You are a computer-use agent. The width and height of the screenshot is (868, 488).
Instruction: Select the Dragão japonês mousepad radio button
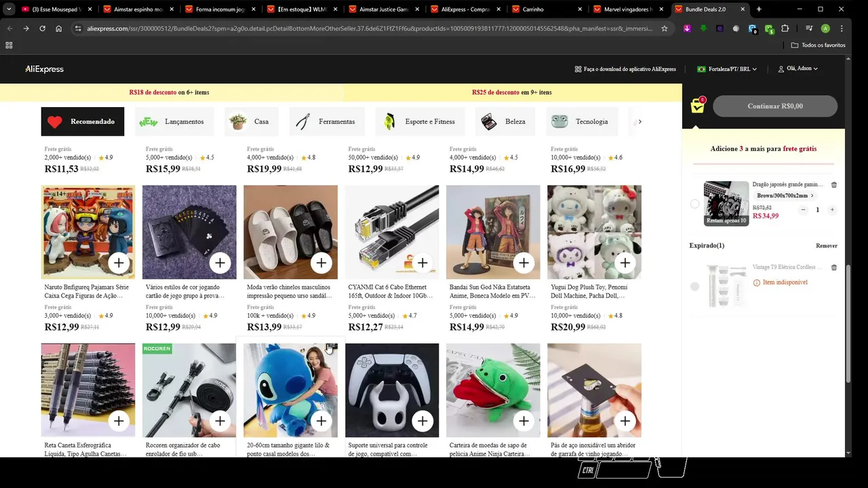[694, 204]
